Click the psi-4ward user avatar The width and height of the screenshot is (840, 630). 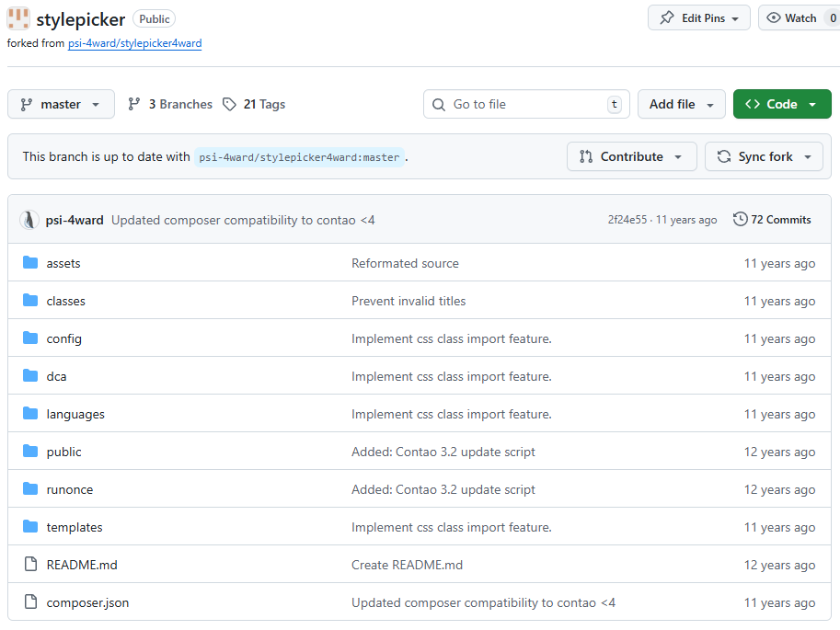click(30, 220)
